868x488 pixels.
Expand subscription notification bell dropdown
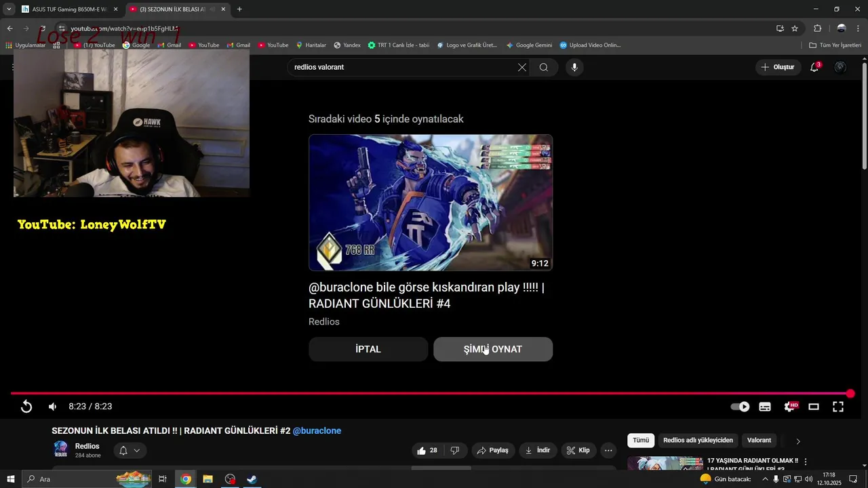pos(130,450)
